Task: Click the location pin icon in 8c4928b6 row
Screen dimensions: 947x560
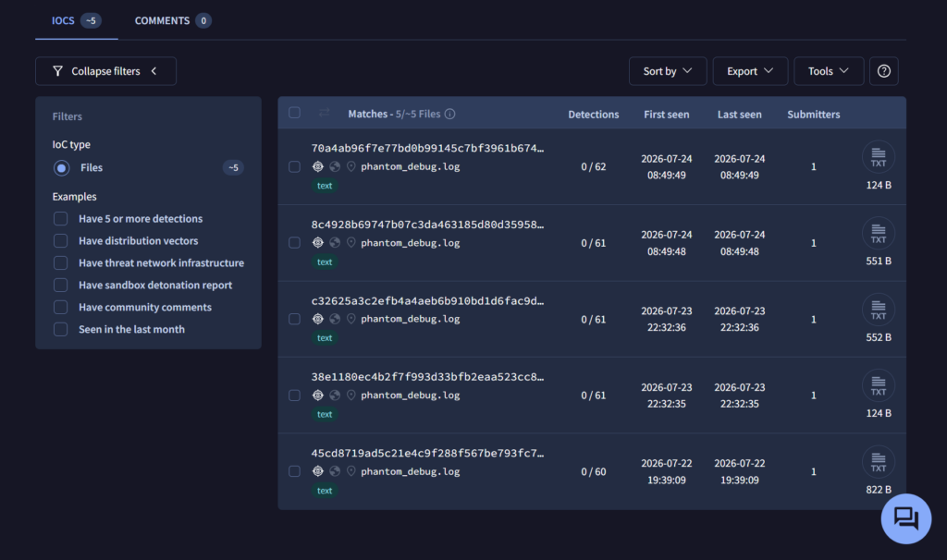Action: coord(351,243)
